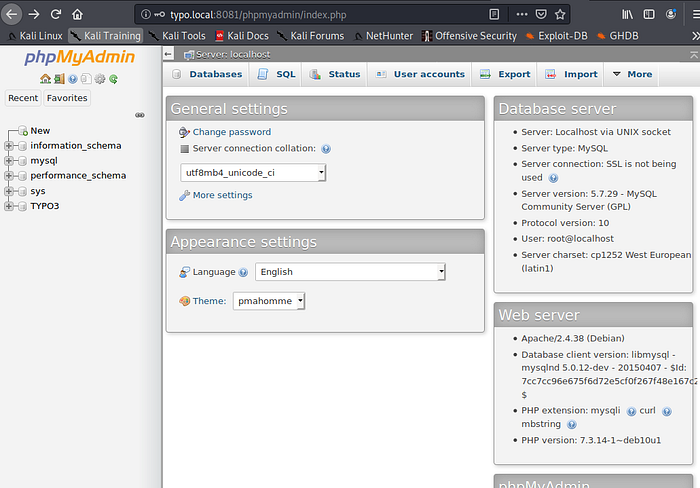Click the link-with-main-panel chain icon
The height and width of the screenshot is (488, 700).
[139, 114]
